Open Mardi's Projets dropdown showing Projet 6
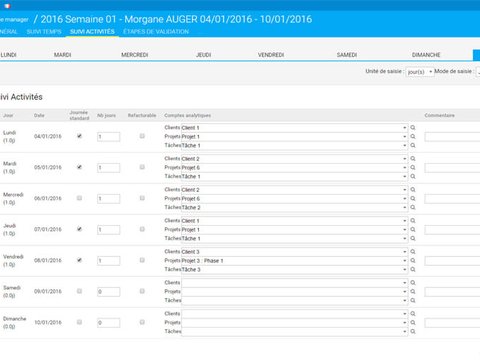480x360 pixels. (294, 168)
